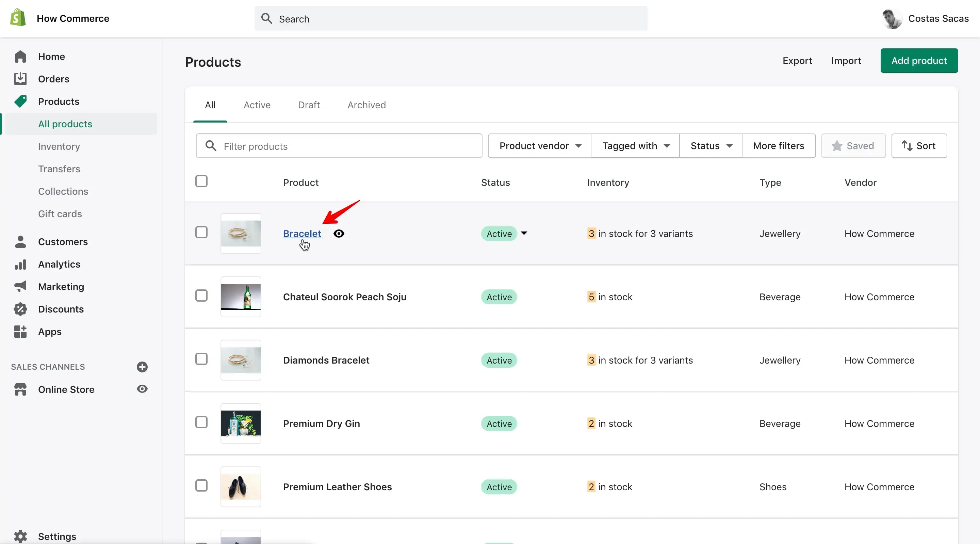Viewport: 980px width, 544px height.
Task: Click the Marketing megaphone icon
Action: 20,287
